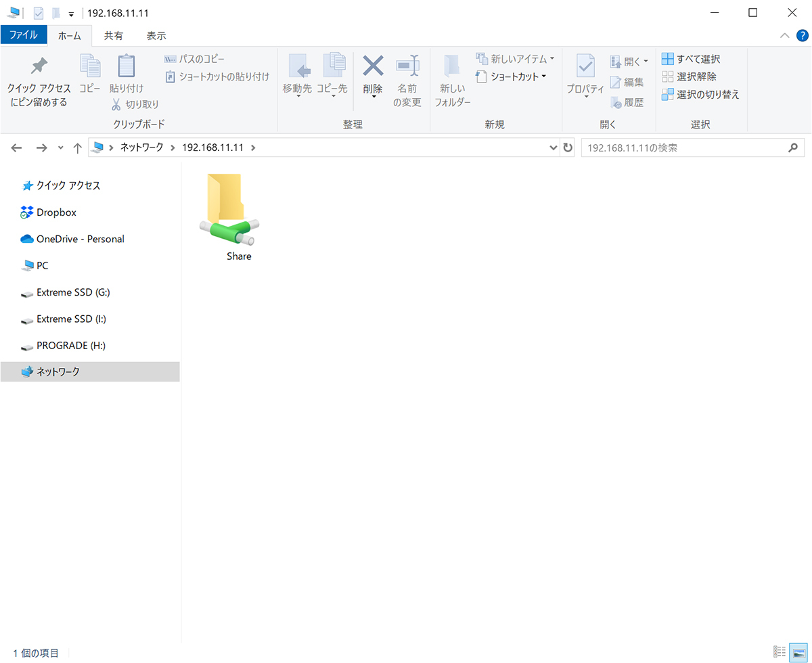Click 192.168.11.11 in the address bar
Image resolution: width=812 pixels, height=663 pixels.
tap(212, 147)
